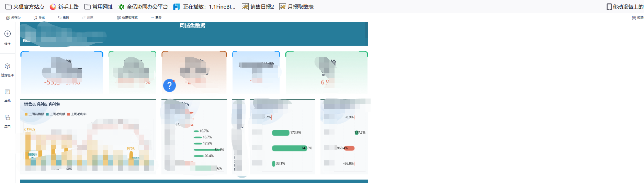Click the 20.4% bar value
644x183 pixels.
tap(209, 156)
